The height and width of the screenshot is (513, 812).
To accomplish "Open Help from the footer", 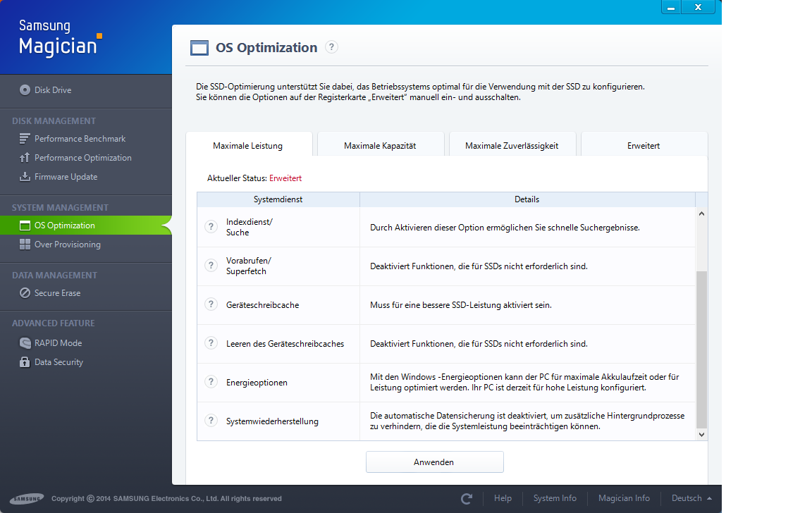I will pyautogui.click(x=503, y=498).
